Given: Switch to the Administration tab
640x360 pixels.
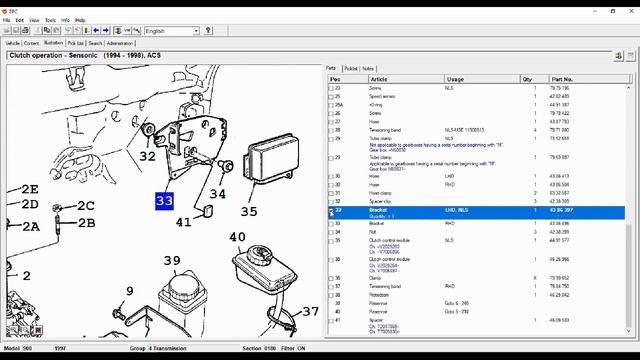Looking at the screenshot, I should pyautogui.click(x=120, y=43).
